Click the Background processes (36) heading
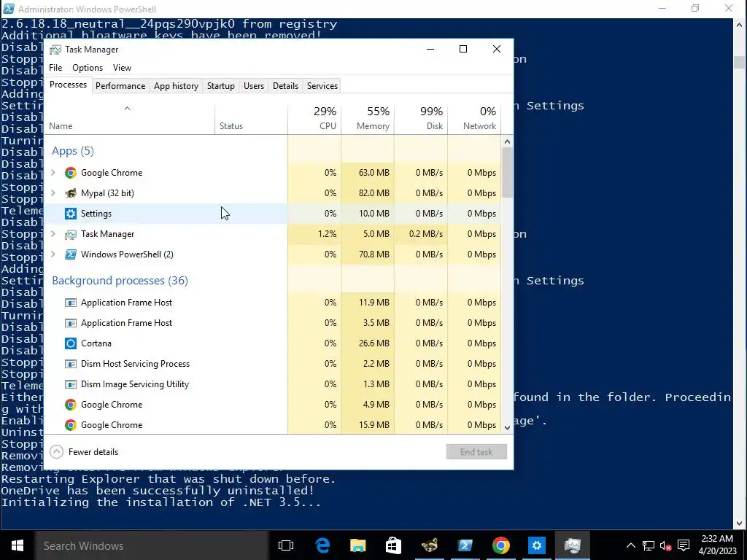Viewport: 747px width, 560px height. tap(120, 281)
